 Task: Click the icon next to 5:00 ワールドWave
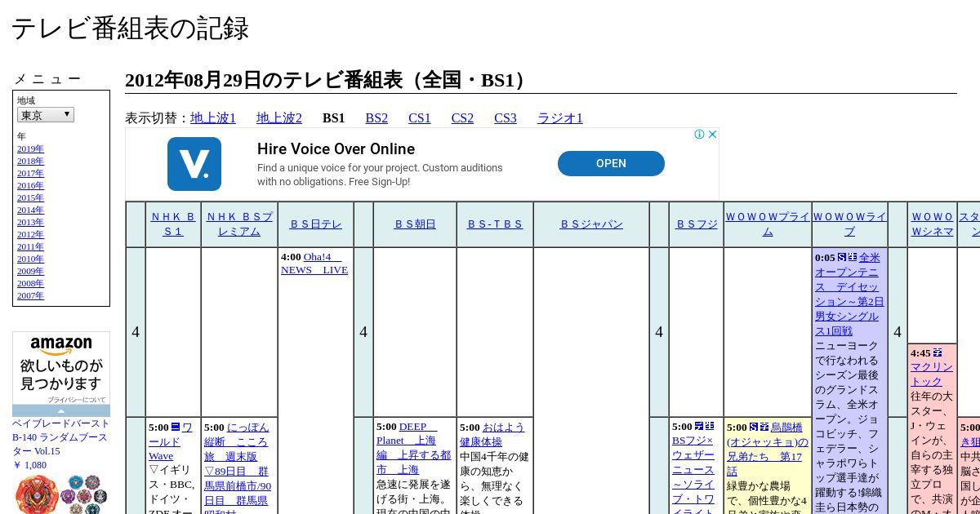tap(176, 427)
